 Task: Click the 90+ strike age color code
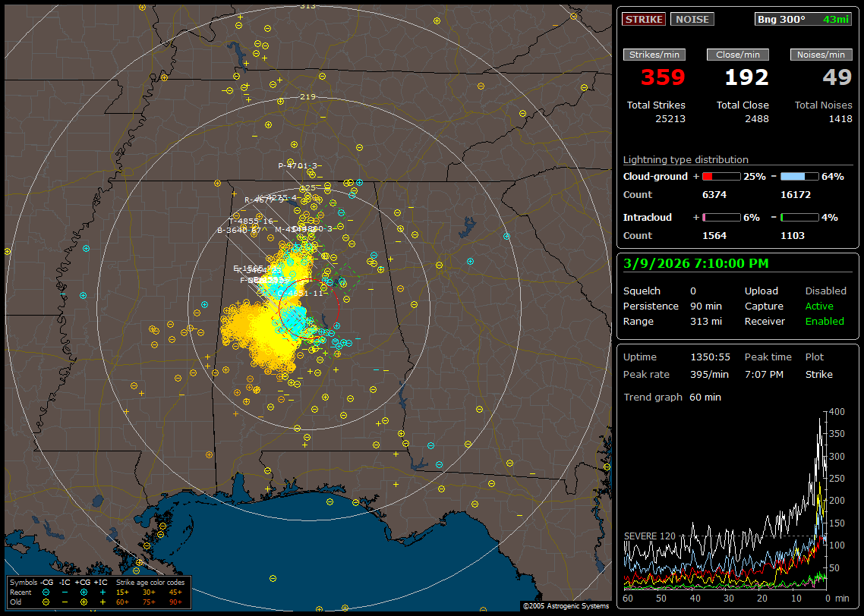175,602
